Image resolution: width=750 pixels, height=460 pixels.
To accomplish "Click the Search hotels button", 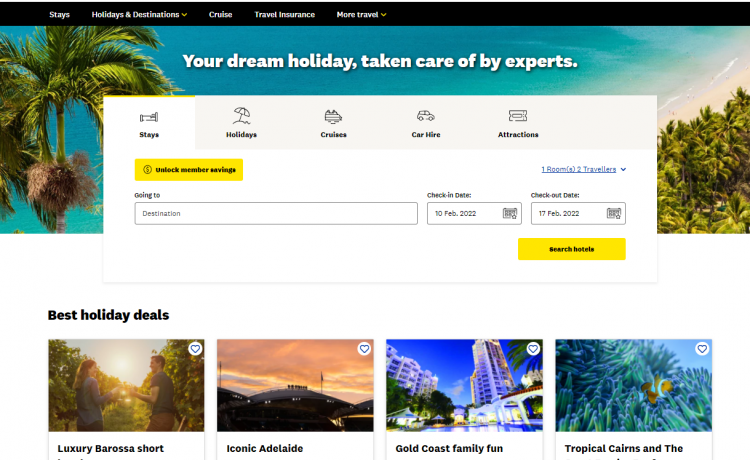I will (x=572, y=249).
